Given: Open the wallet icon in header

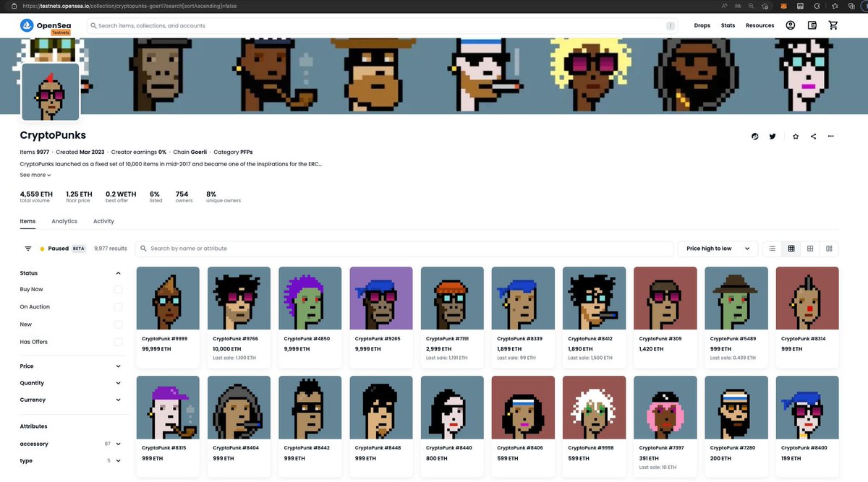Looking at the screenshot, I should point(812,25).
